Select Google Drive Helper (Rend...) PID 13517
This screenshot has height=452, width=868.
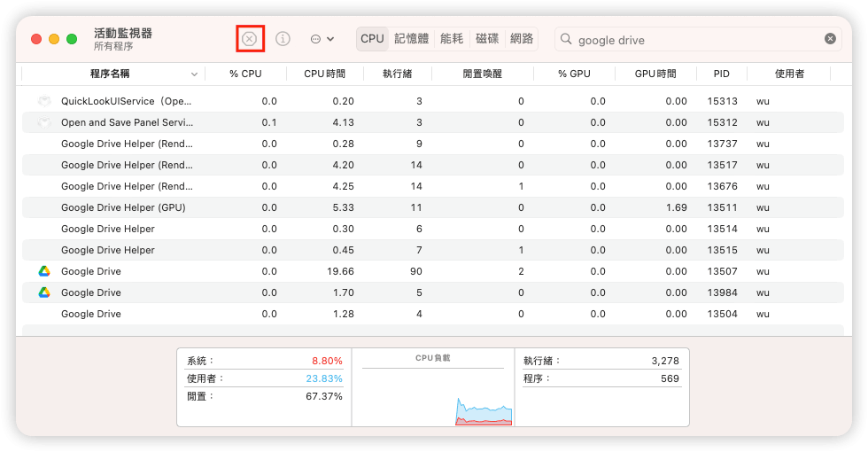click(433, 165)
